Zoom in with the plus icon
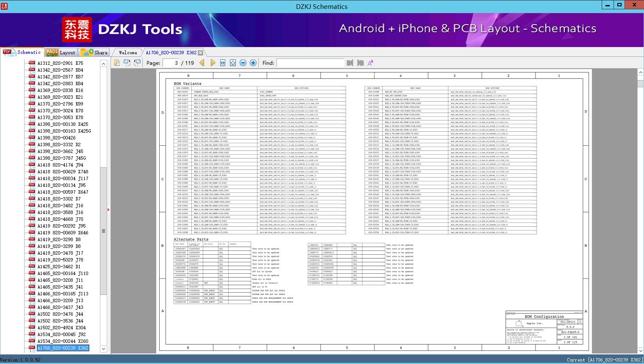This screenshot has width=644, height=364. [253, 63]
